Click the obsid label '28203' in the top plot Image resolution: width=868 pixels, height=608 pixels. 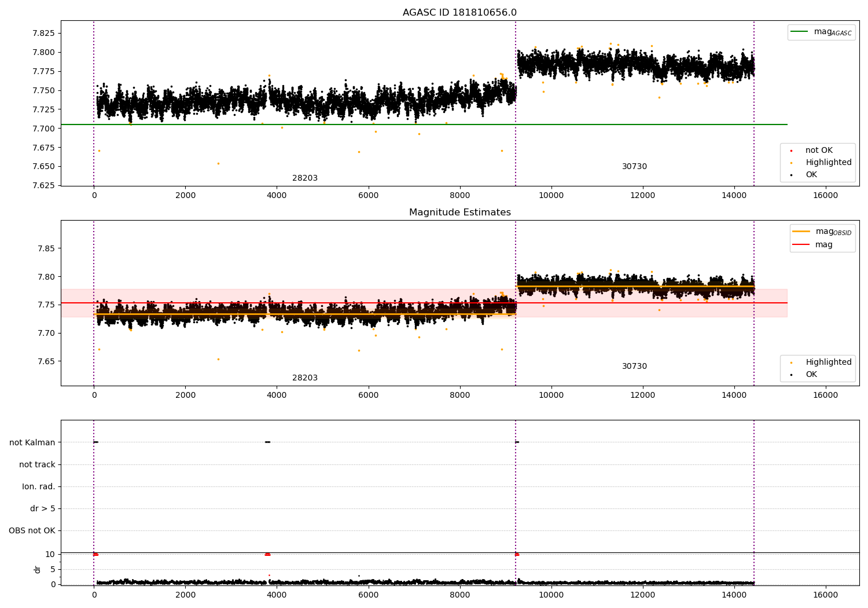(x=305, y=178)
